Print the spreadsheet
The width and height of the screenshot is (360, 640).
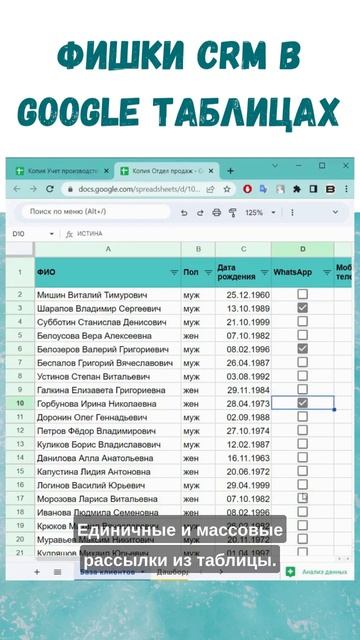(x=216, y=213)
